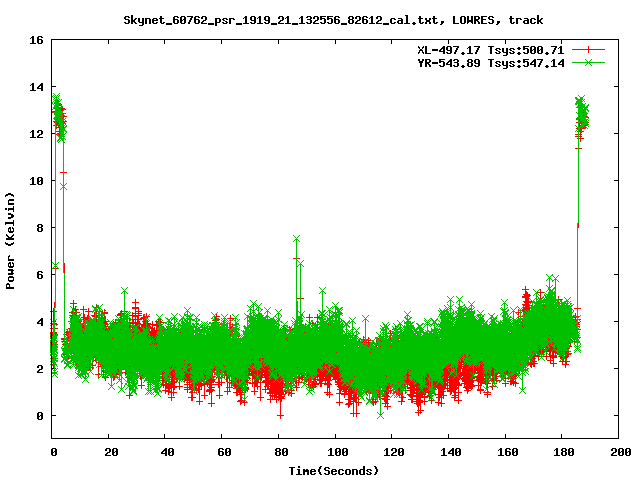Click the x-axis tick label 120

[394, 452]
